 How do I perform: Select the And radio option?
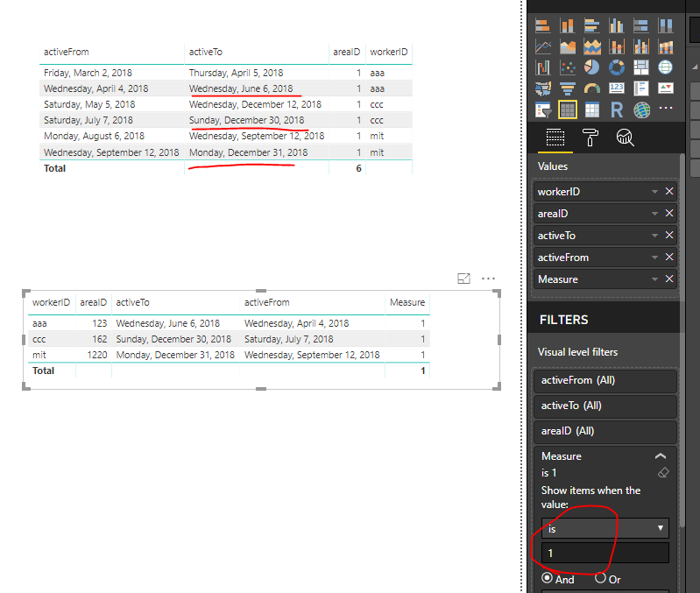pos(547,578)
